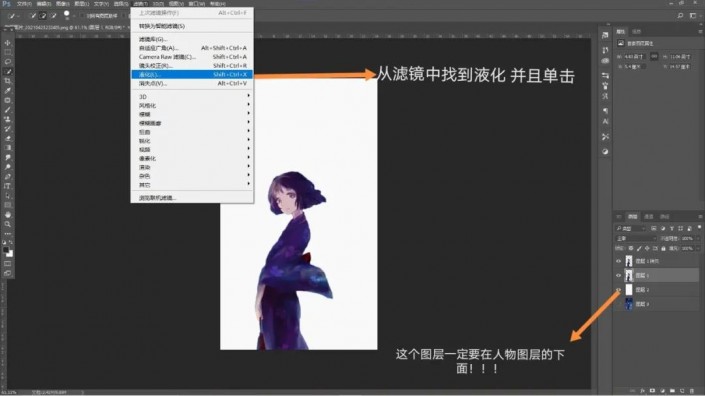The height and width of the screenshot is (396, 705).
Task: Select the Crop tool
Action: 8,81
